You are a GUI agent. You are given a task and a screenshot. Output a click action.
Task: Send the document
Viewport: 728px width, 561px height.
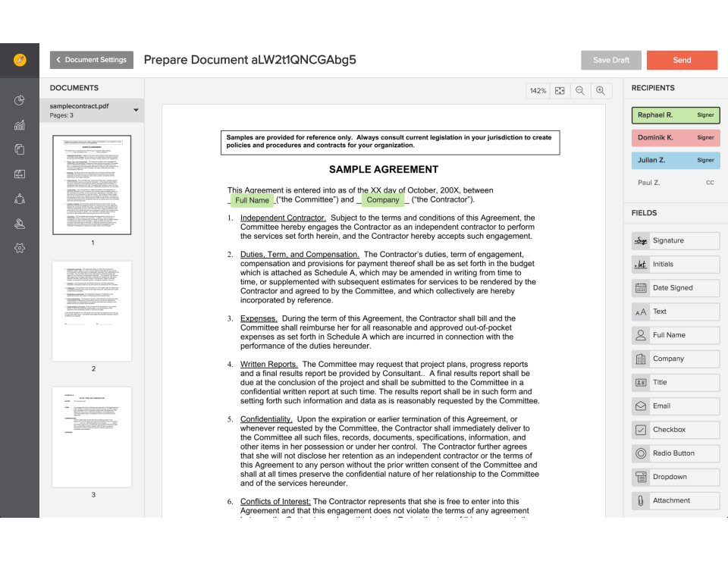pyautogui.click(x=682, y=61)
